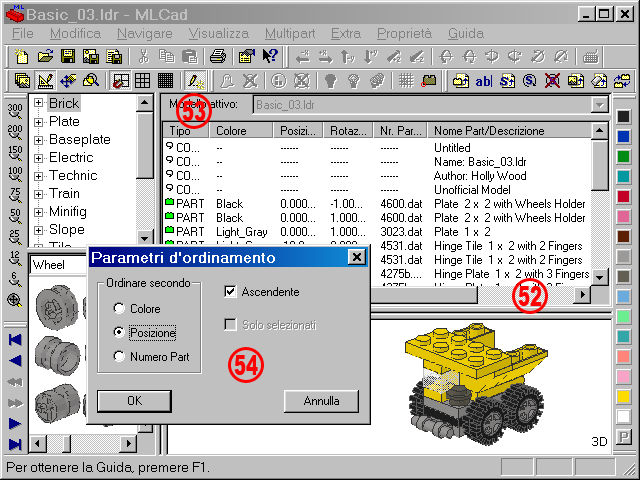This screenshot has width=640, height=480.
Task: Paste using the clipboard icon
Action: coord(189,56)
